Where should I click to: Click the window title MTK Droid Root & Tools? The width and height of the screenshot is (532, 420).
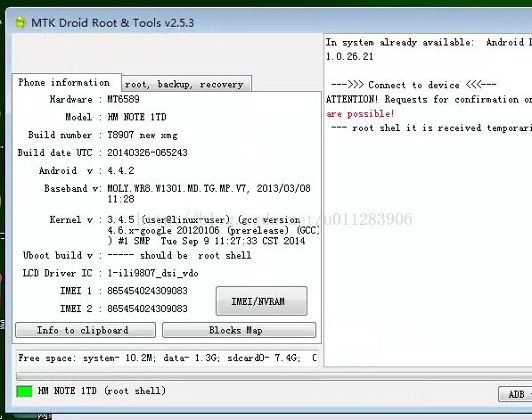click(x=112, y=23)
